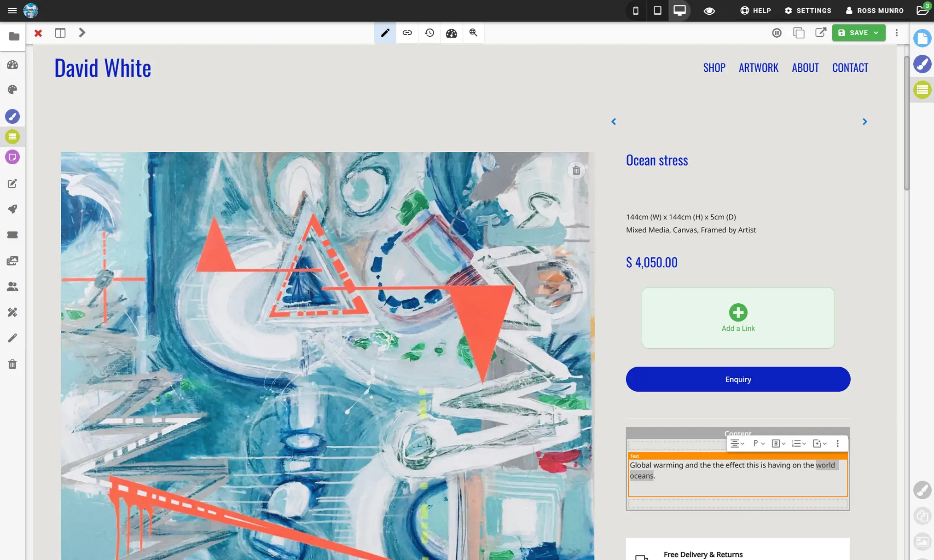Screen dimensions: 934x560
Task: Open the trash bin icon in left sidebar
Action: click(x=12, y=364)
